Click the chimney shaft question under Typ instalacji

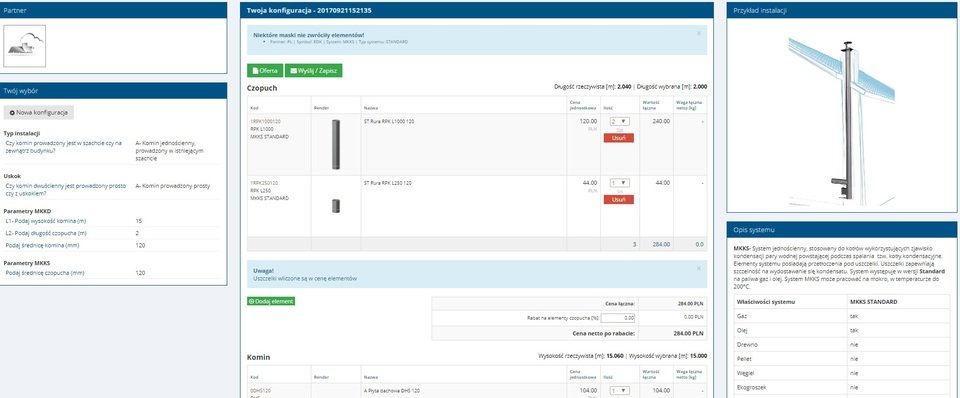[x=64, y=146]
